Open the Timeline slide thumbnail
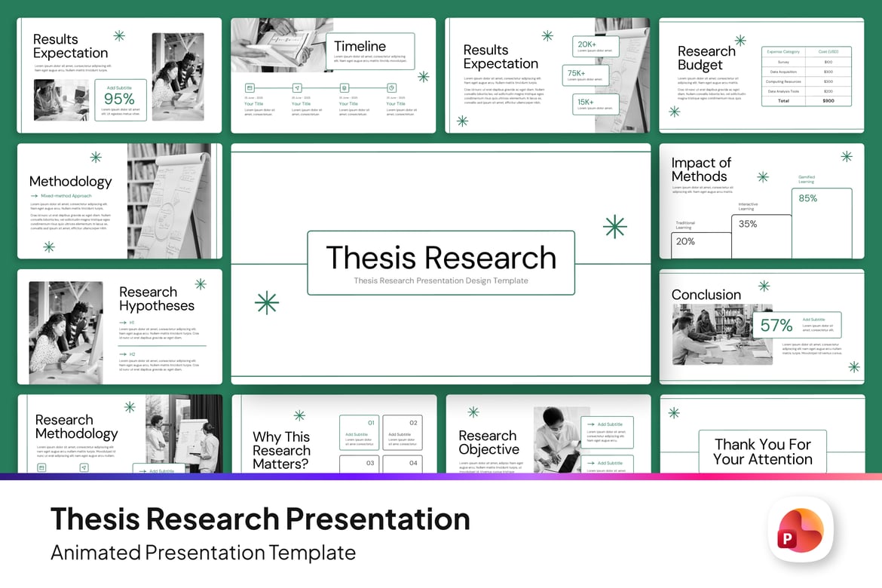882x588 pixels. tap(333, 75)
